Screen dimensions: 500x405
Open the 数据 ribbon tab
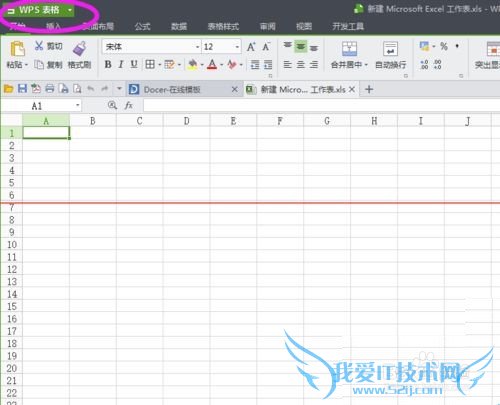pyautogui.click(x=179, y=26)
